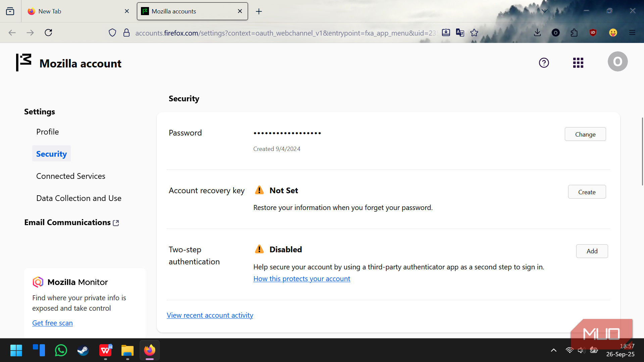Open the Firefox hamburger application menu
The image size is (644, 362).
point(632,33)
